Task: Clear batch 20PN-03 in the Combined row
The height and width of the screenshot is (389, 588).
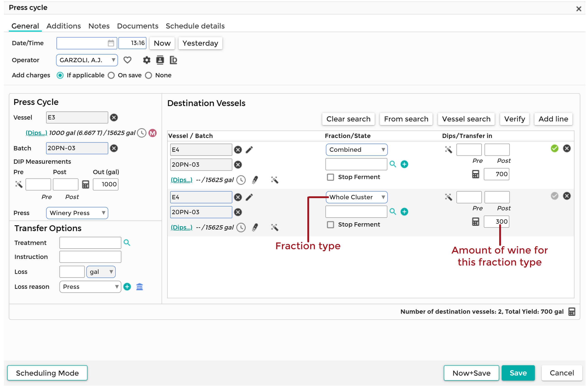Action: point(238,165)
